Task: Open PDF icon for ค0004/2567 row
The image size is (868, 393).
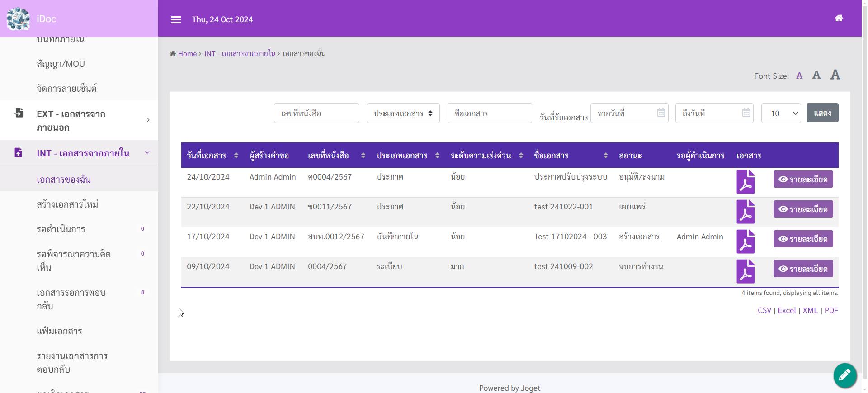Action: (745, 182)
